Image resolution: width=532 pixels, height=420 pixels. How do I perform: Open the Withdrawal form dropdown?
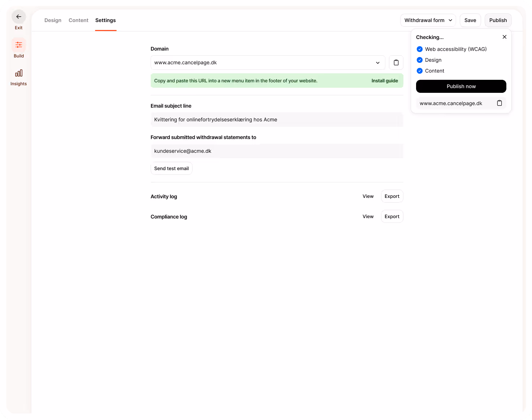pos(428,20)
